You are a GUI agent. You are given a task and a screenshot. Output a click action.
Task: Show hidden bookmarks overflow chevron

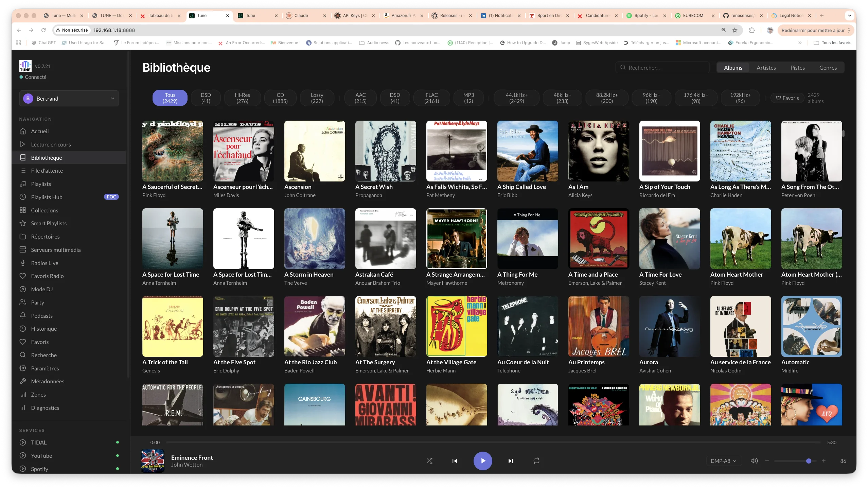coord(800,43)
